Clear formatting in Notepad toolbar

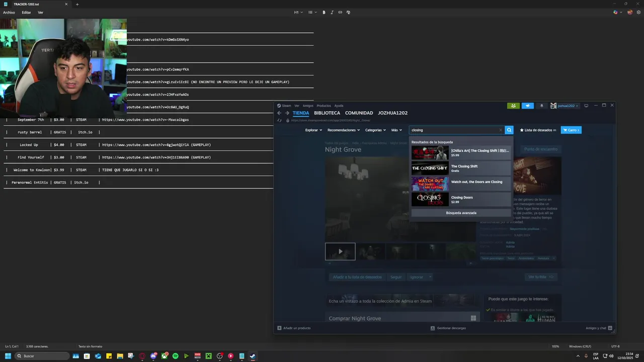click(348, 13)
